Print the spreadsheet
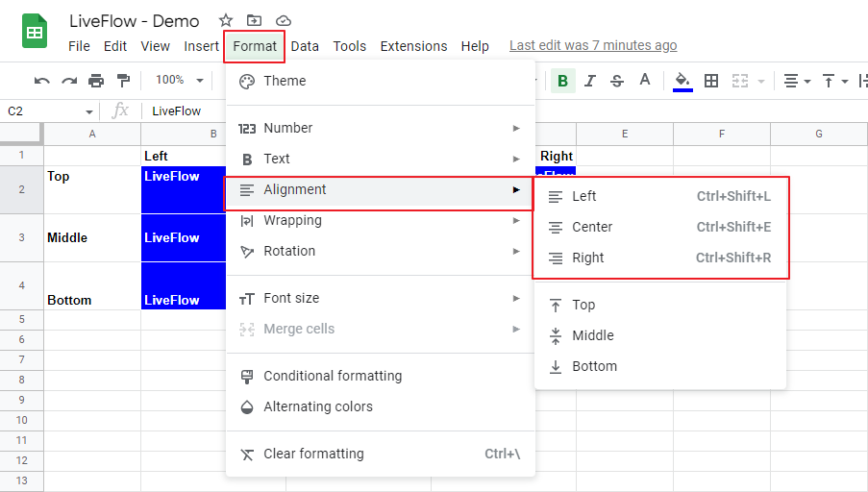Image resolution: width=868 pixels, height=492 pixels. tap(96, 81)
